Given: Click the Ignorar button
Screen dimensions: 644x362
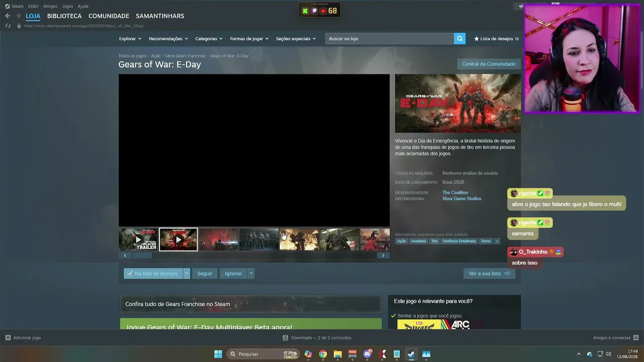Looking at the screenshot, I should (x=233, y=274).
